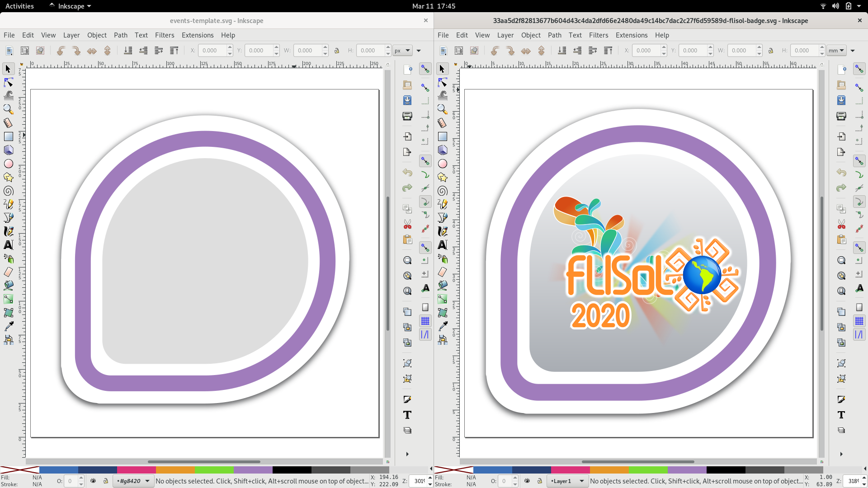Open the Object menu in left window
Image resolution: width=868 pixels, height=488 pixels.
97,35
